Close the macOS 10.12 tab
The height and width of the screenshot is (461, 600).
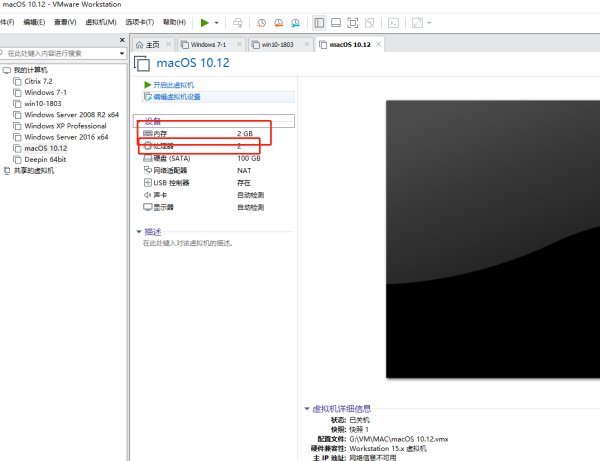[378, 44]
